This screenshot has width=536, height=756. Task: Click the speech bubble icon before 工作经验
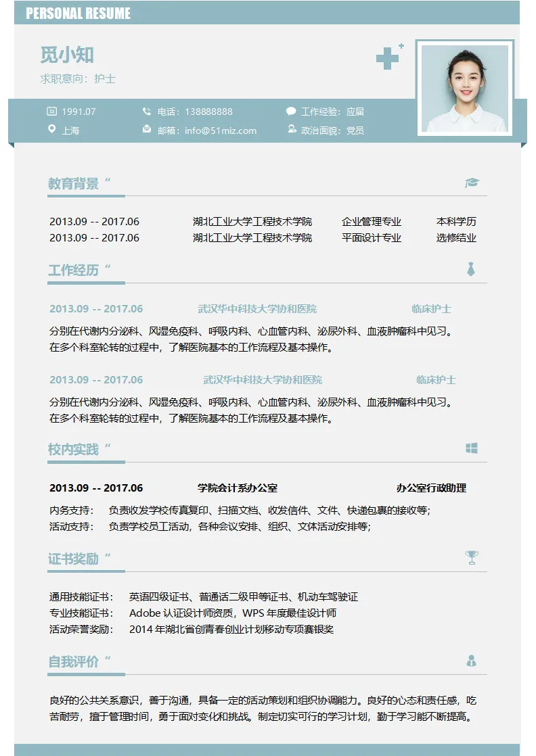(x=291, y=112)
